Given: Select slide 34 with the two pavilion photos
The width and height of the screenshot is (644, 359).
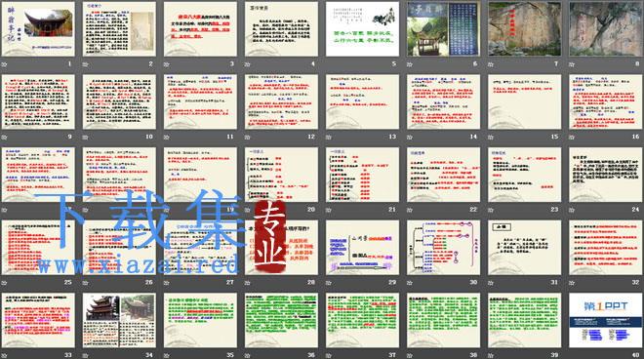Looking at the screenshot, I should (x=119, y=320).
